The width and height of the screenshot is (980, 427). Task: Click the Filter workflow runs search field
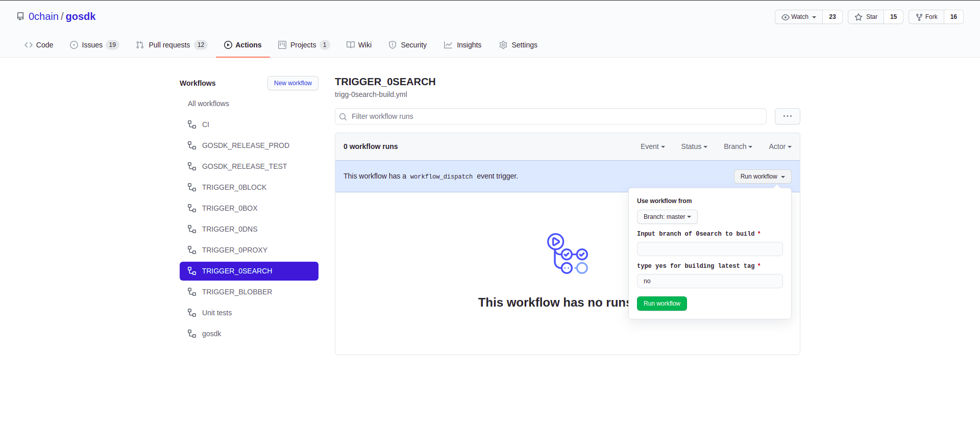(551, 116)
